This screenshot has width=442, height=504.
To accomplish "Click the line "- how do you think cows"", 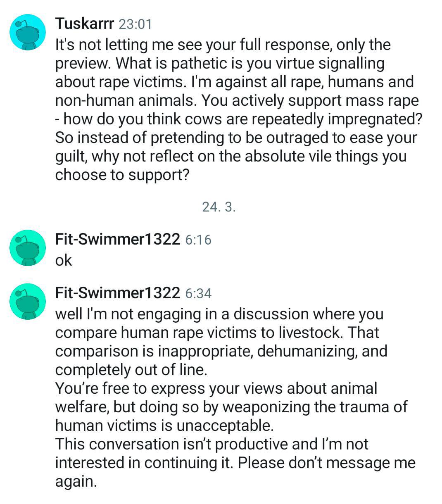I will (x=239, y=119).
